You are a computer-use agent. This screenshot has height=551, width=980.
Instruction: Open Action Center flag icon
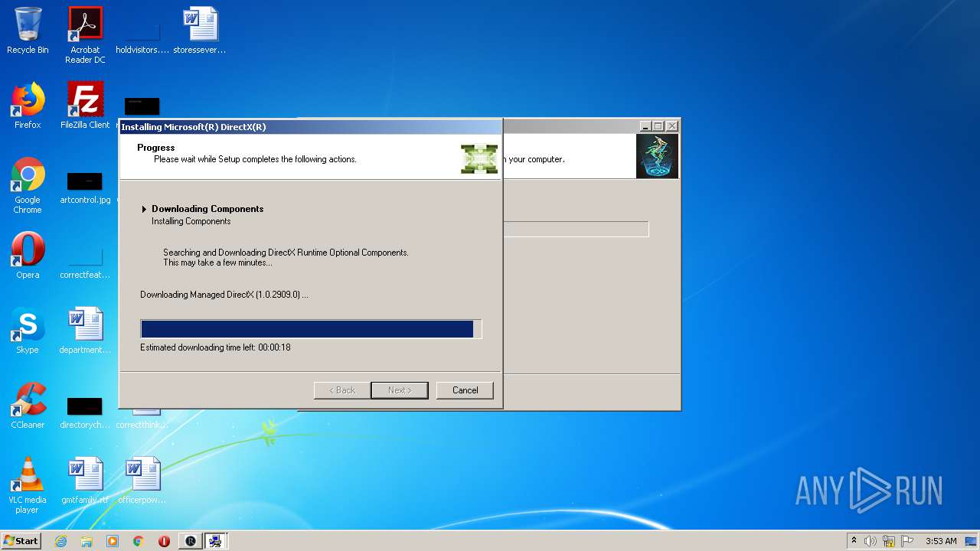point(907,541)
